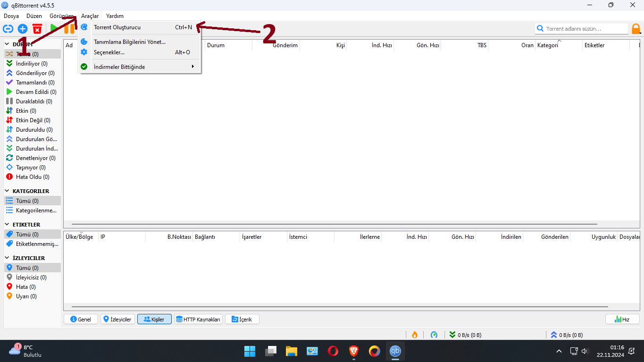Expand İndirmeler Bittiğinde submenu
Image resolution: width=644 pixels, height=362 pixels.
click(x=140, y=67)
